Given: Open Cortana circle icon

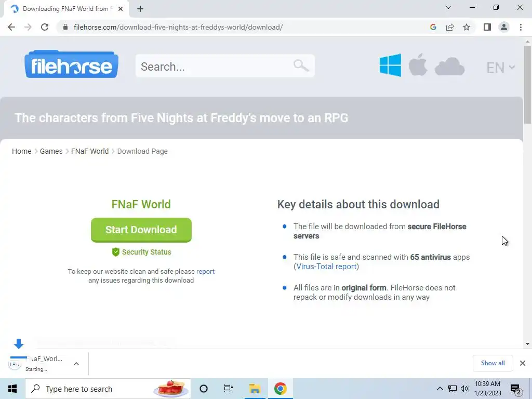Looking at the screenshot, I should tap(204, 389).
